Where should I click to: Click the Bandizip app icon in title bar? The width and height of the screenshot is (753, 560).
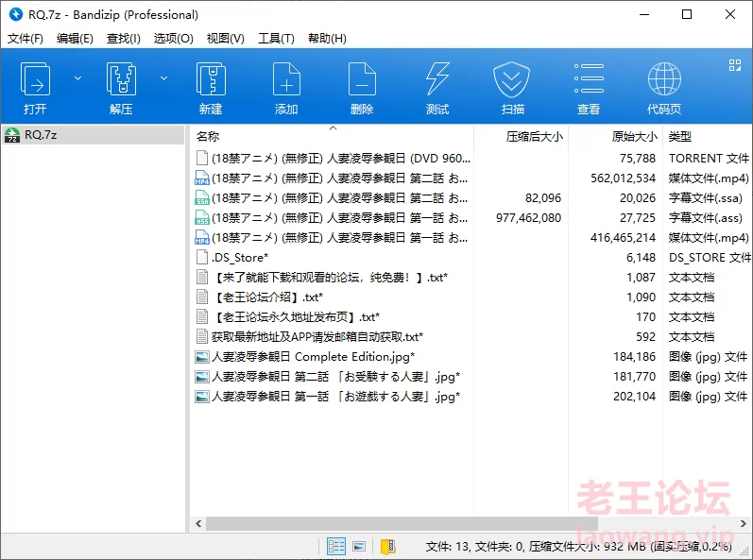pyautogui.click(x=16, y=14)
